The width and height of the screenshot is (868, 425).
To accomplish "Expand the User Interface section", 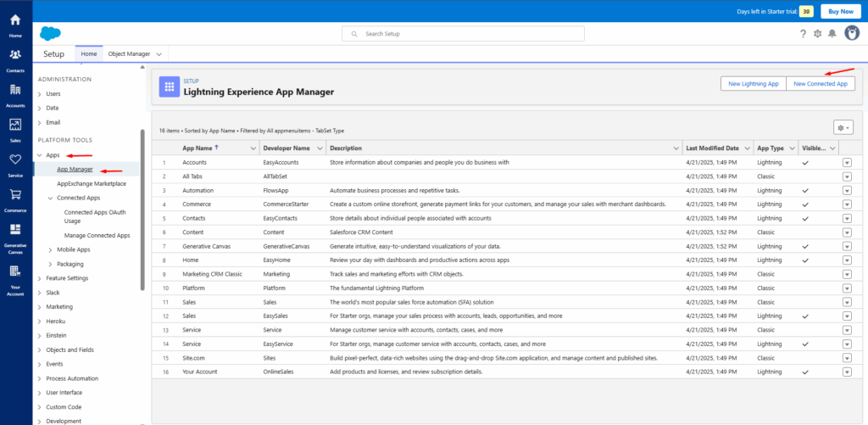I will click(x=39, y=393).
